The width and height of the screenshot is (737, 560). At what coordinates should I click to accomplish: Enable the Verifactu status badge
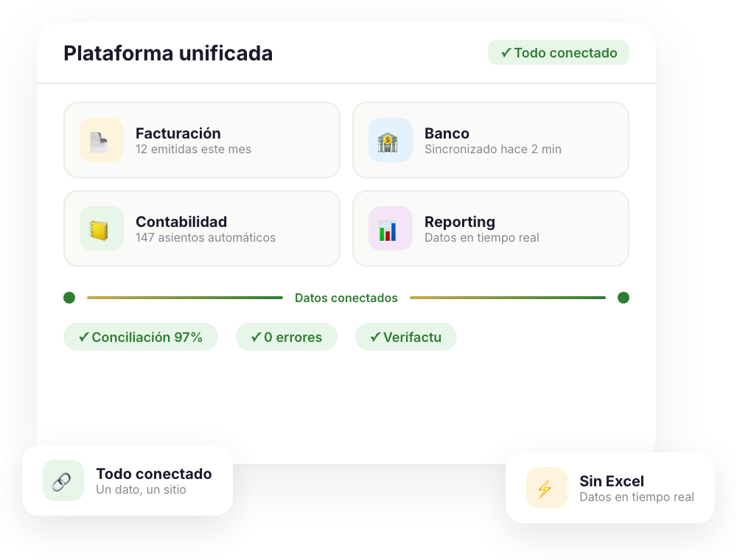pos(406,337)
